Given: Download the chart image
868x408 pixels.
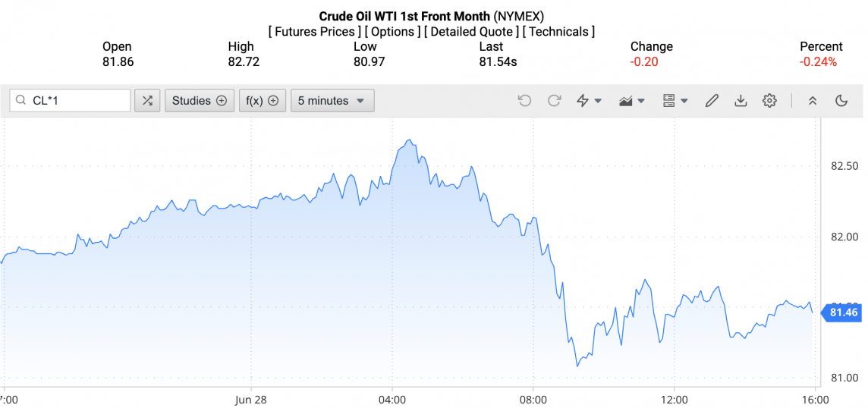Looking at the screenshot, I should click(741, 101).
